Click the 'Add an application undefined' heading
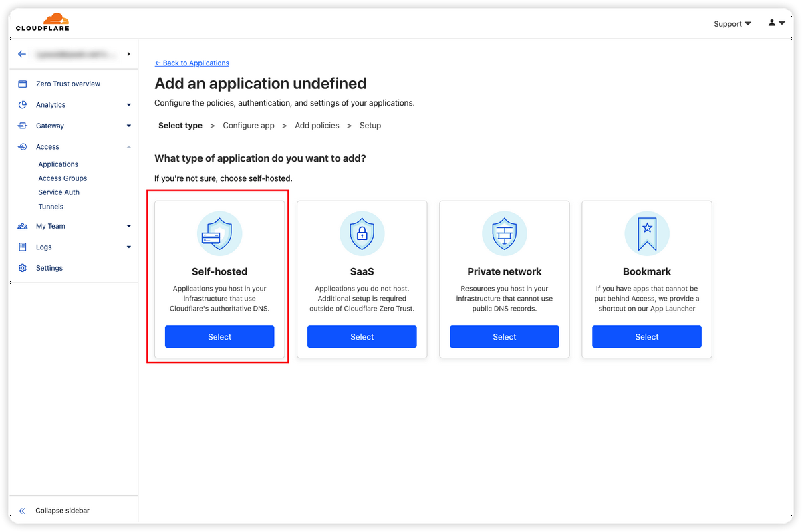This screenshot has height=532, width=802. coord(261,83)
